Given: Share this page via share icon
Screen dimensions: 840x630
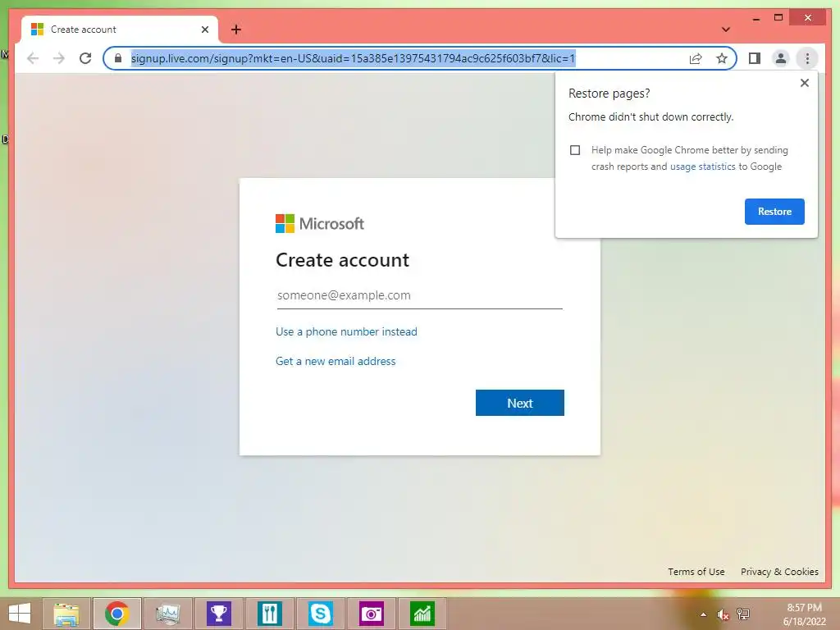Looking at the screenshot, I should 696,58.
